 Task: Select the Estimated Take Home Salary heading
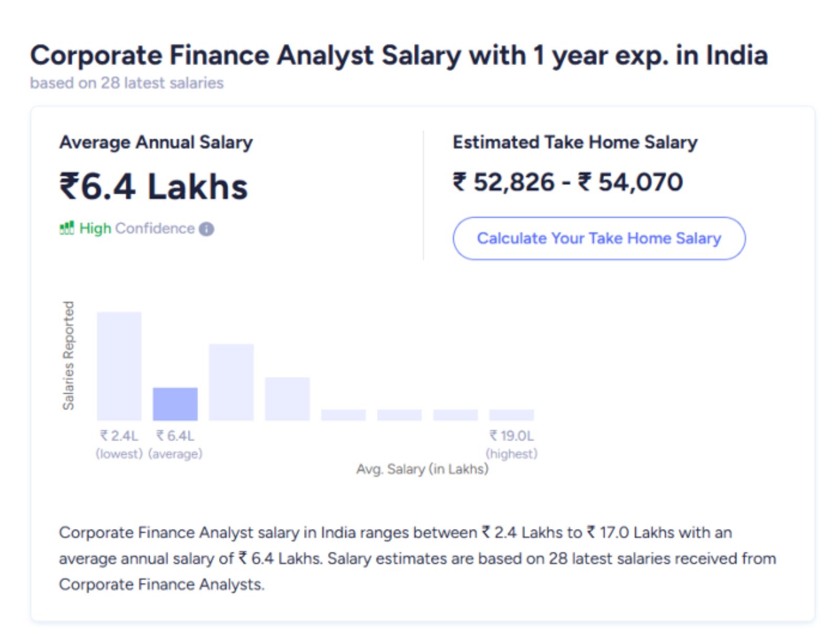coord(575,141)
